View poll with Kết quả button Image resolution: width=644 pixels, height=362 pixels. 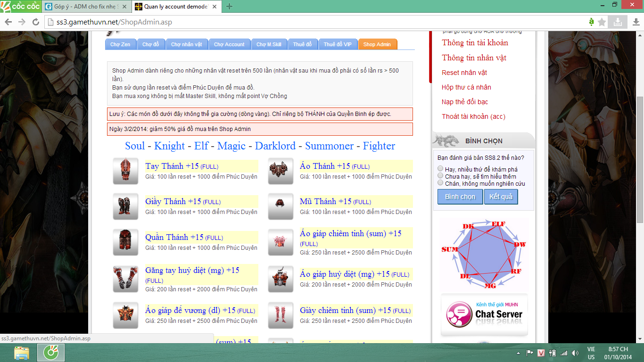(501, 197)
